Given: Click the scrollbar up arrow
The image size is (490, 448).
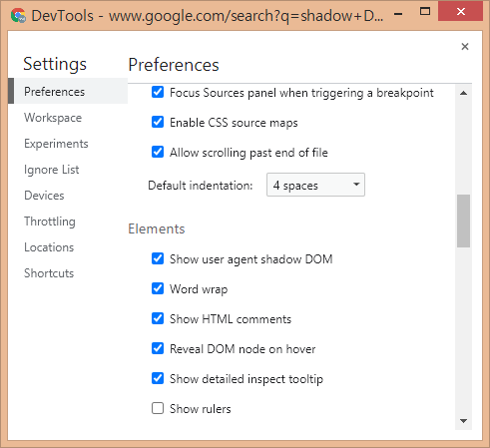Looking at the screenshot, I should (463, 93).
